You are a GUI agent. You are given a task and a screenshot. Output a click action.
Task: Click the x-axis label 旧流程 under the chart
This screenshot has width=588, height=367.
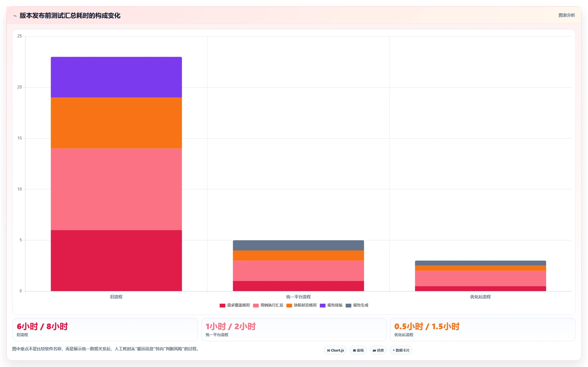116,297
